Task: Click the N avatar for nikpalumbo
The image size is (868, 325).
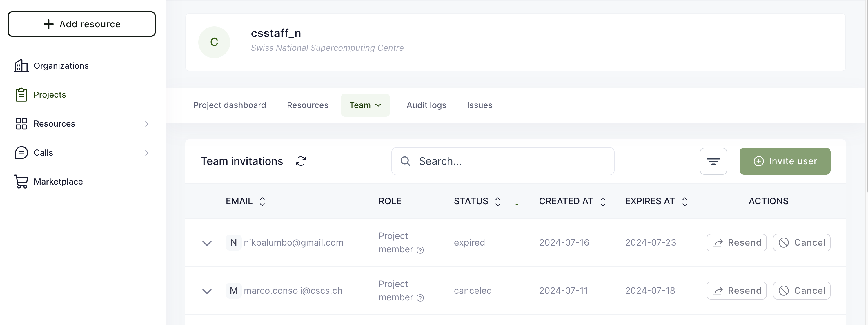Action: point(233,242)
